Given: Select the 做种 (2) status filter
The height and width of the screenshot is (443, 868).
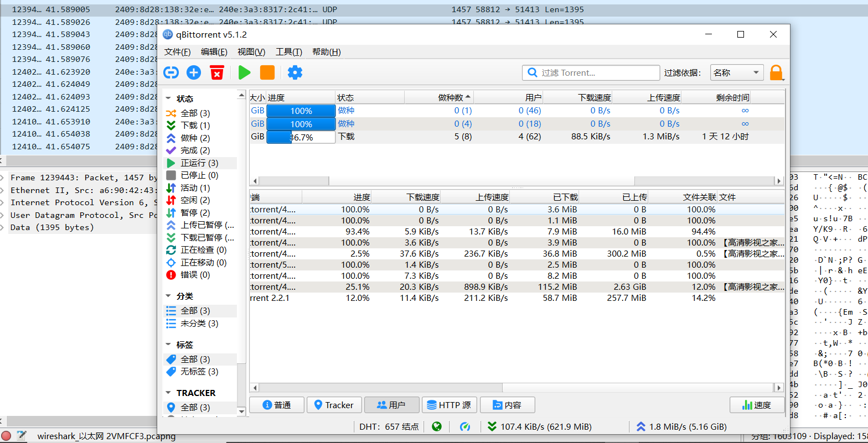Looking at the screenshot, I should tap(195, 138).
